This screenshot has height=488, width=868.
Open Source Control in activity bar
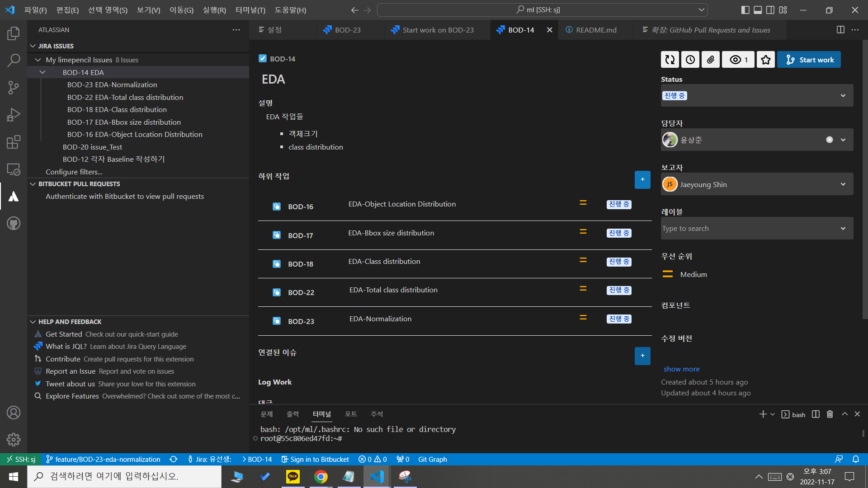[14, 88]
